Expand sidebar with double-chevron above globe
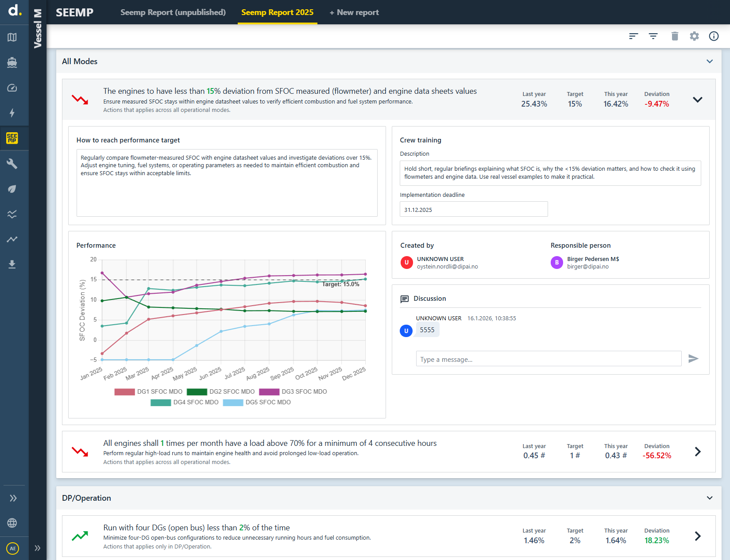 pos(13,498)
